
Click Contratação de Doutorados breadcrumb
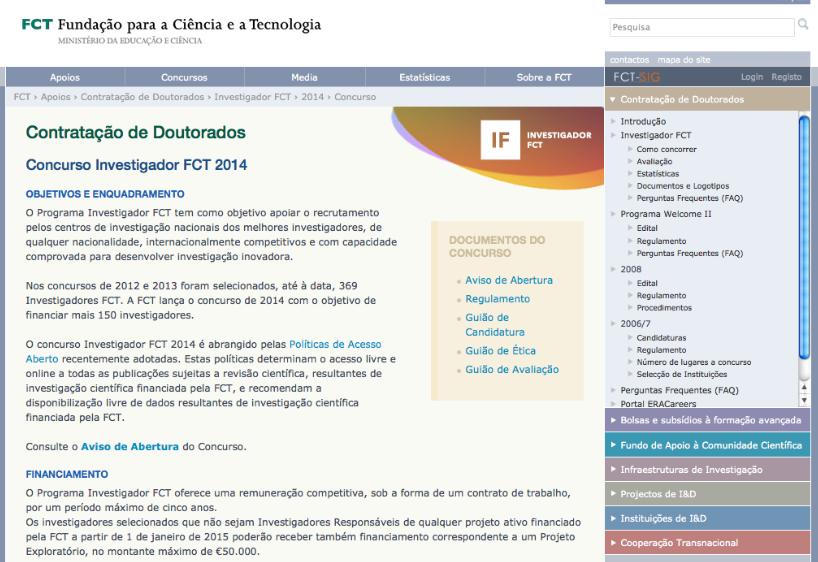coord(142,97)
